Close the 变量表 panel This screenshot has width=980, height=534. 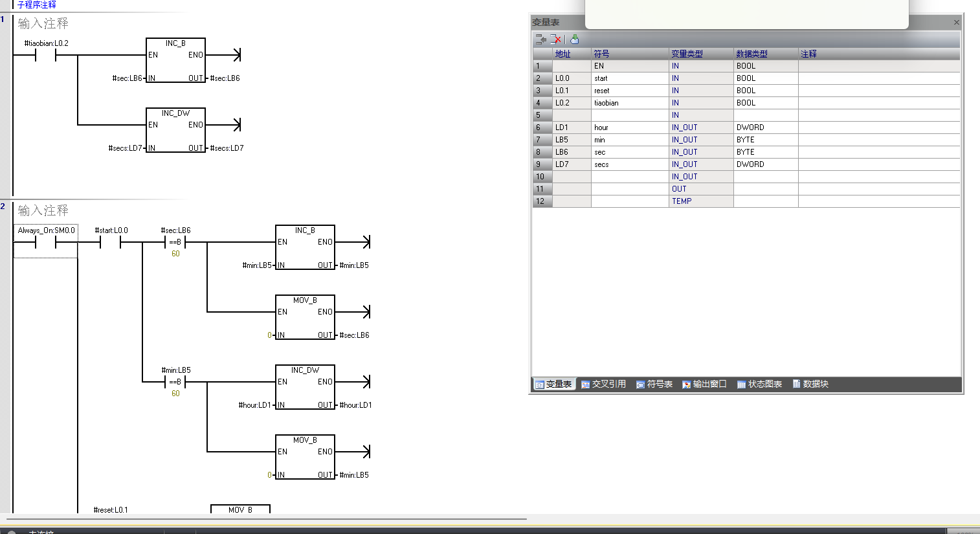tap(956, 22)
